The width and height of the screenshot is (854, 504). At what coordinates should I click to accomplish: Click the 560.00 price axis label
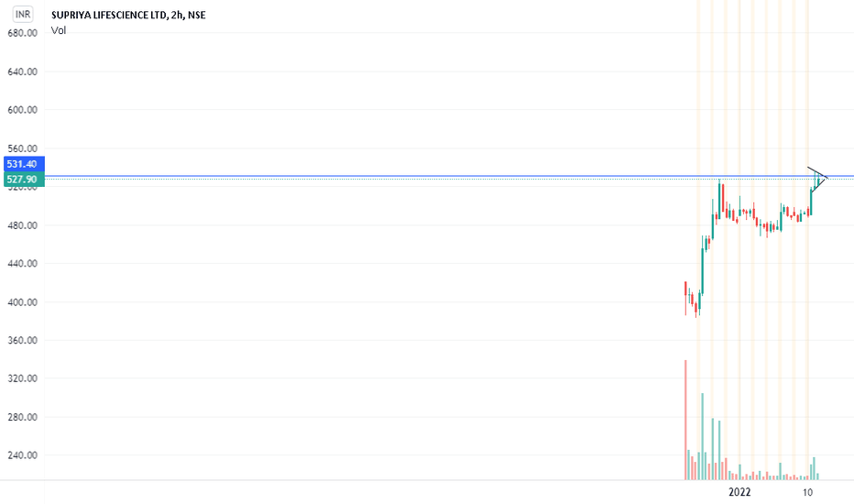tap(22, 148)
